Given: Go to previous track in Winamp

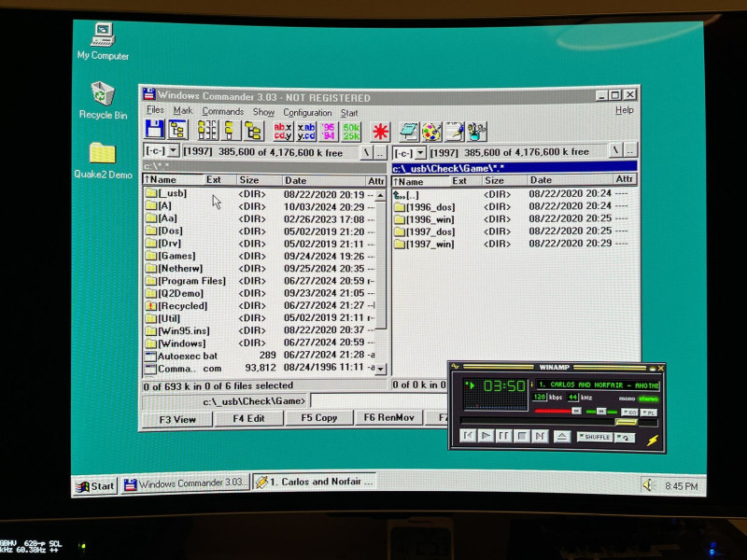Looking at the screenshot, I should (x=469, y=436).
